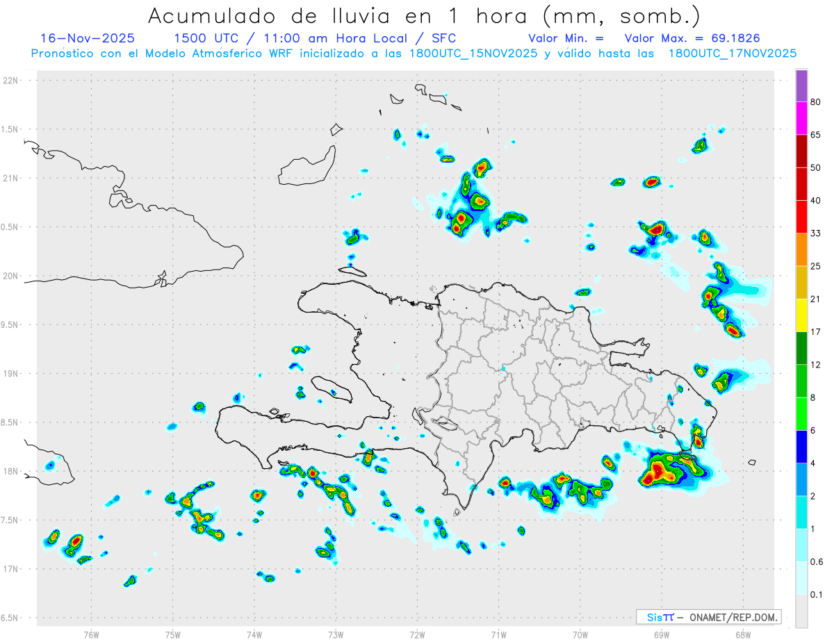Click the '6.5N' latitude label
Viewport: 834px width, 644px height.
click(x=10, y=618)
